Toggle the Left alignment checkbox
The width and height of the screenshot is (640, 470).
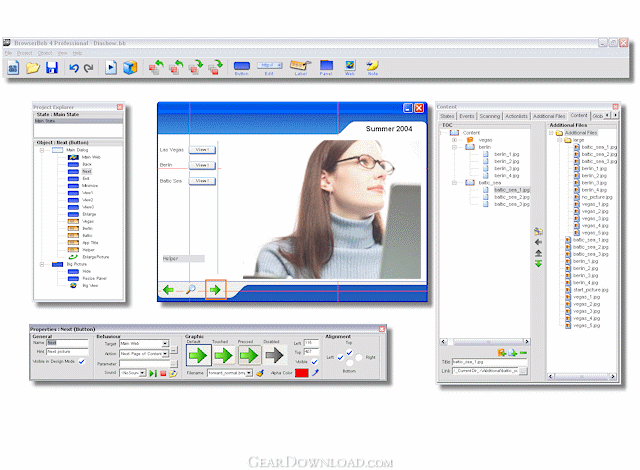[x=340, y=357]
